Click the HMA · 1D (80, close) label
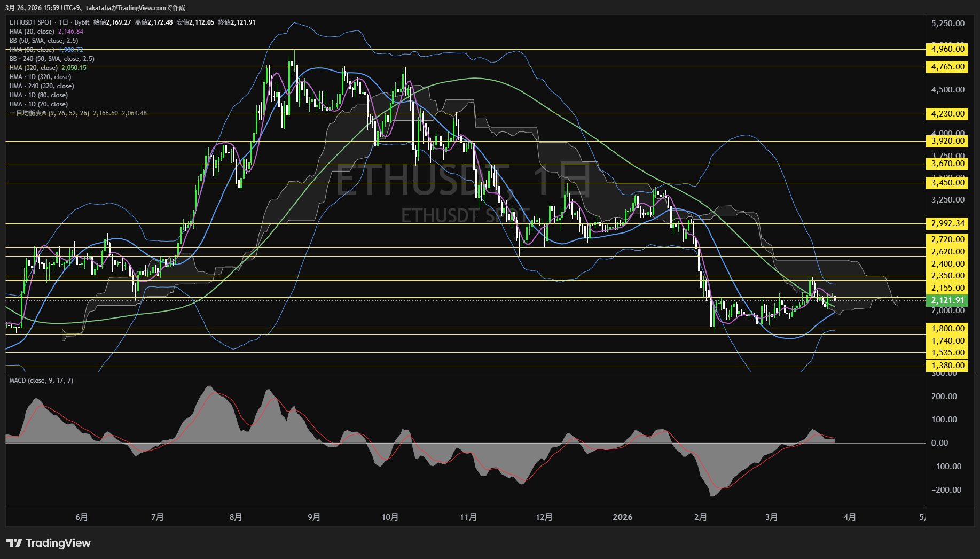Viewport: 980px width, 559px height. point(38,95)
